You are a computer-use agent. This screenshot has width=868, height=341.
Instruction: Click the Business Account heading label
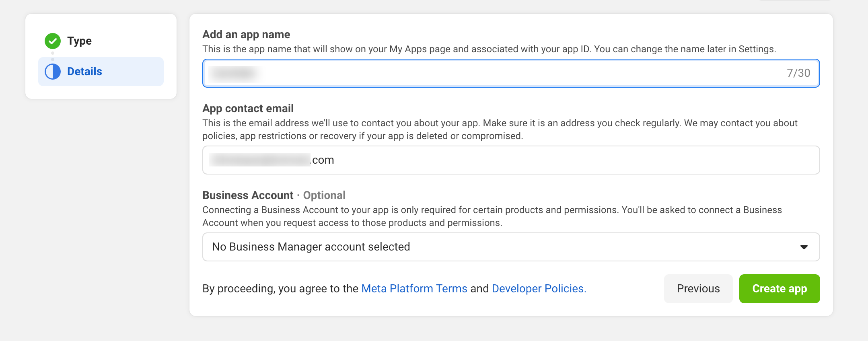click(248, 195)
